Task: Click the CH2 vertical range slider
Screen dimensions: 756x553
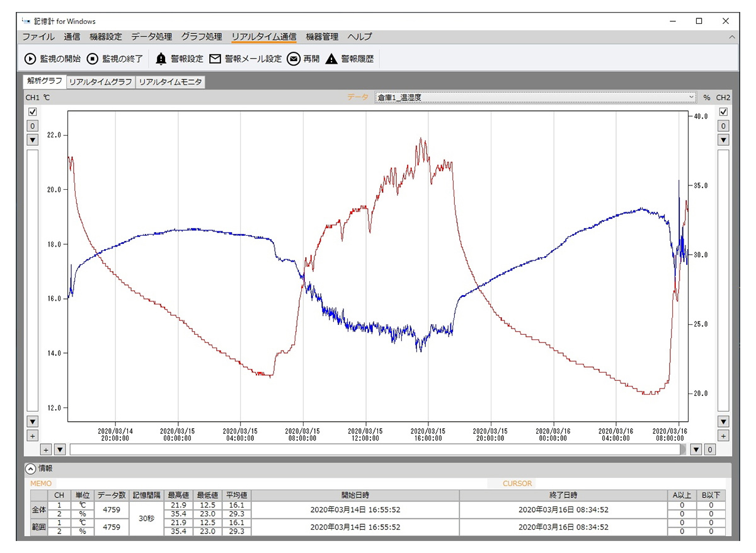Action: (x=723, y=281)
